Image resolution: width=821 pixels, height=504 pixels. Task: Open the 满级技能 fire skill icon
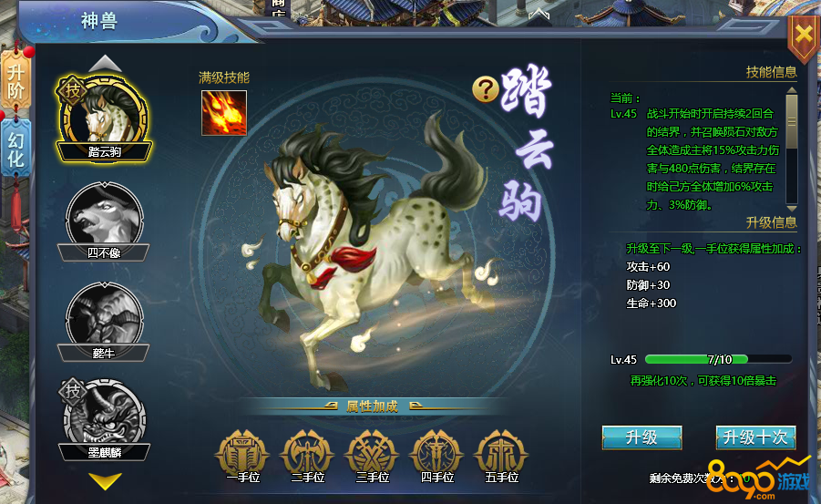click(224, 113)
